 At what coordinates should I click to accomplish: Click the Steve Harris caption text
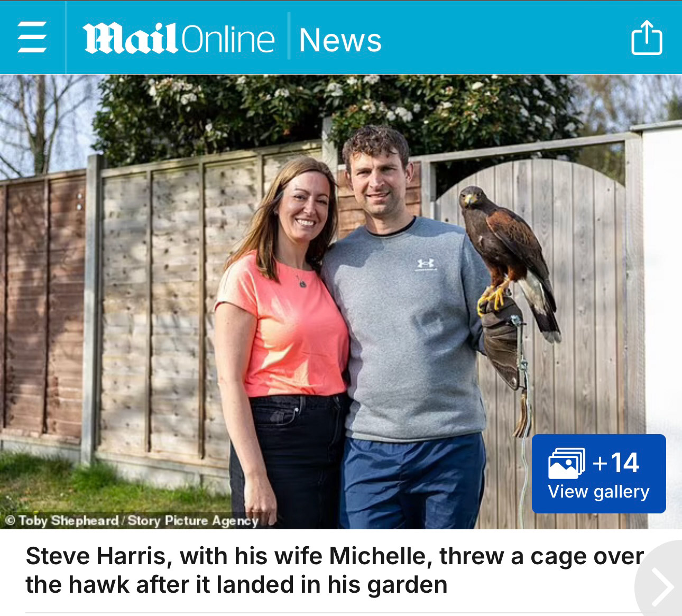(x=335, y=571)
